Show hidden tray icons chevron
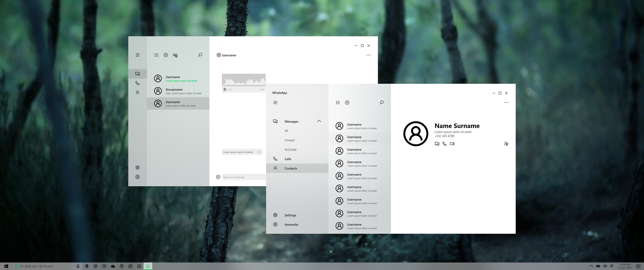This screenshot has width=644, height=270. [x=591, y=266]
